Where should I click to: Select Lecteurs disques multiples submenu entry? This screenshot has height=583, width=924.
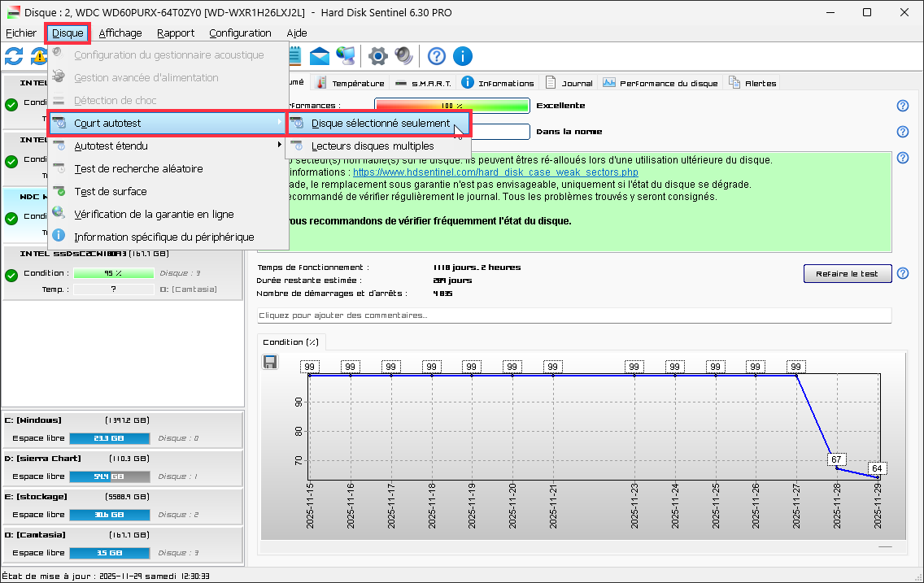pyautogui.click(x=372, y=146)
